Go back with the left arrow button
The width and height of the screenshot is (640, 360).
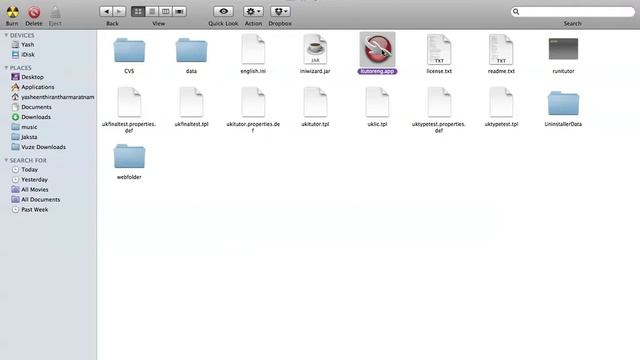[106, 11]
